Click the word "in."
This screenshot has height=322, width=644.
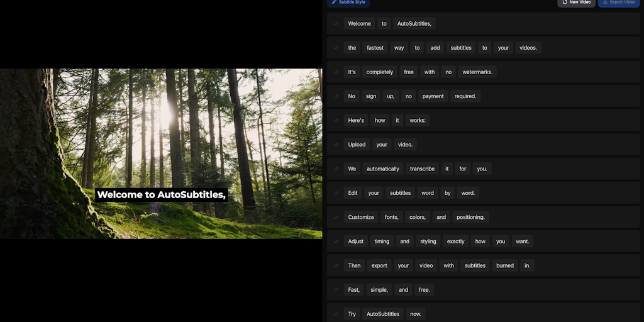coord(528,266)
